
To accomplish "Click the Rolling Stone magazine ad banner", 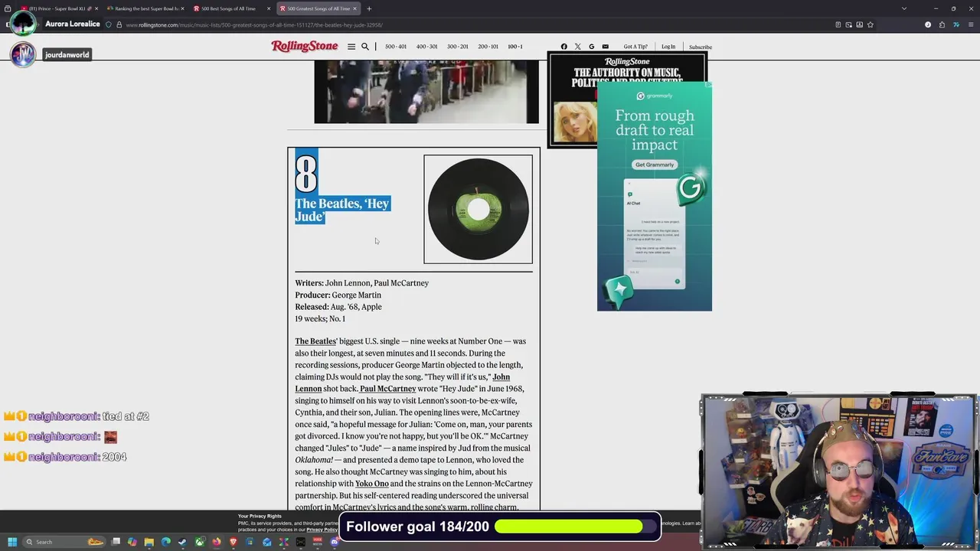I will click(572, 99).
